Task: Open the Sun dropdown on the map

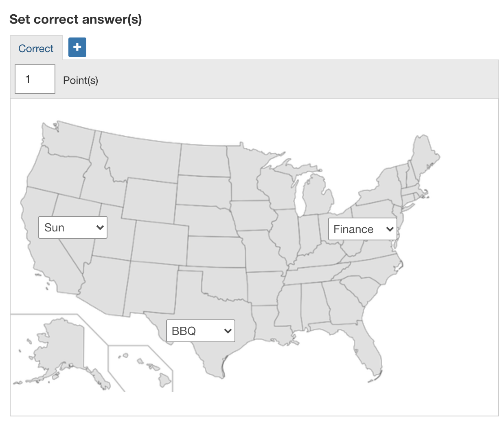Action: click(x=73, y=227)
